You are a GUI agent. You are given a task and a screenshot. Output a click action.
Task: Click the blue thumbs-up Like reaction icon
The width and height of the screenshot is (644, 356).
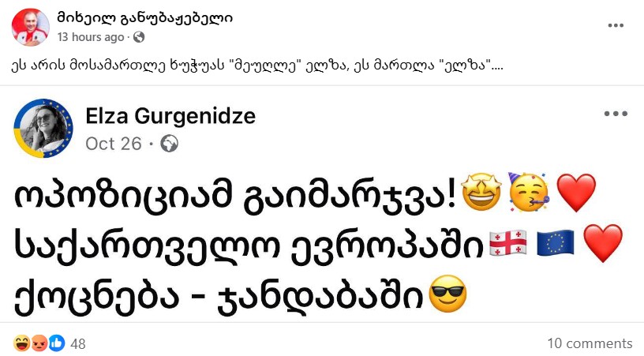pos(57,343)
